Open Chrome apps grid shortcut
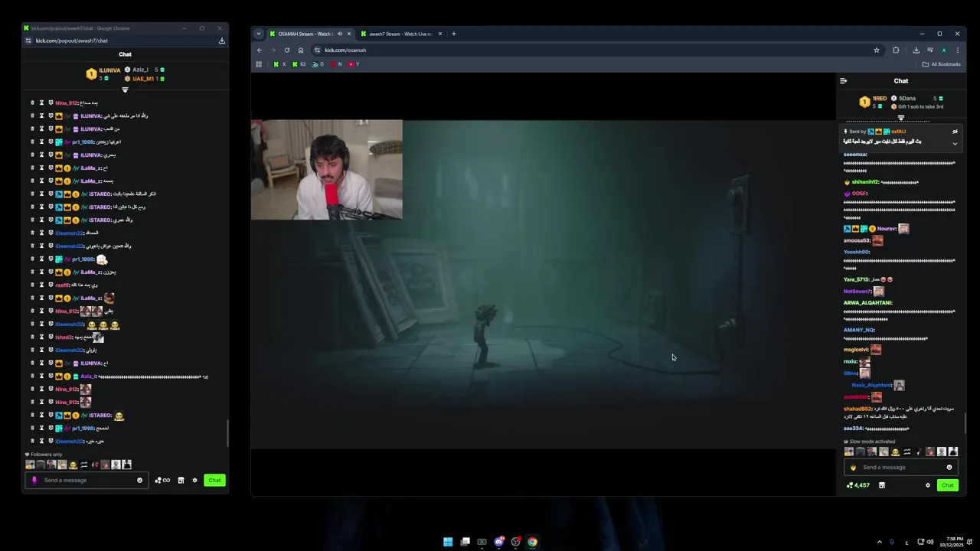Image resolution: width=980 pixels, height=551 pixels. pyautogui.click(x=259, y=64)
